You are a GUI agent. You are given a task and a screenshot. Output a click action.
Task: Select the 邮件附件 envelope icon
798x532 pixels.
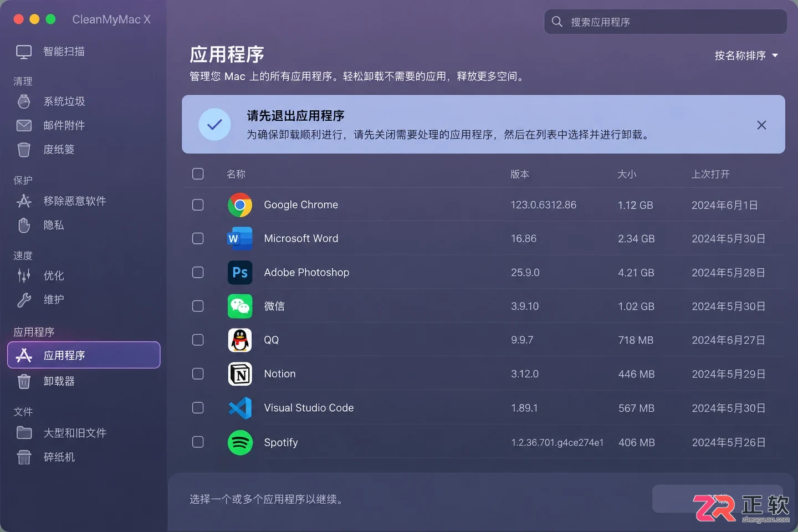pos(24,126)
